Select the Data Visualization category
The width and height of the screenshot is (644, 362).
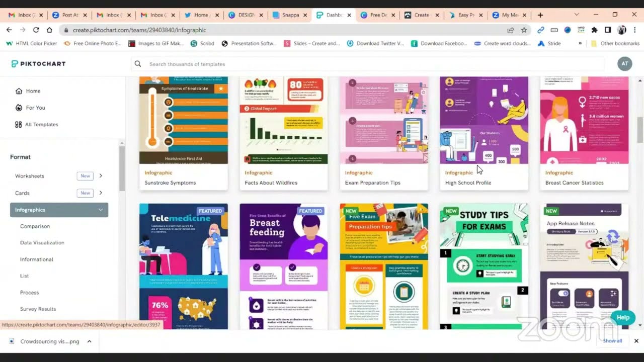coord(42,243)
